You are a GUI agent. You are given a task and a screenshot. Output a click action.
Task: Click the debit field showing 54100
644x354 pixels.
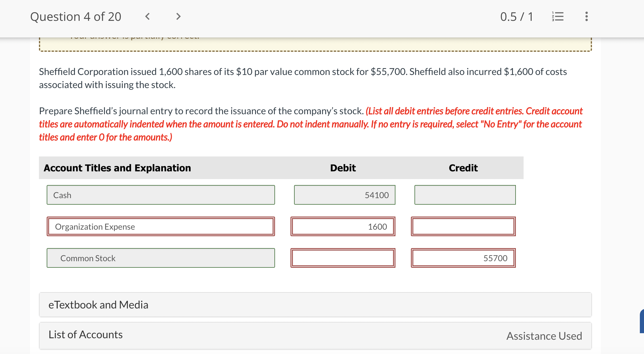pyautogui.click(x=344, y=195)
